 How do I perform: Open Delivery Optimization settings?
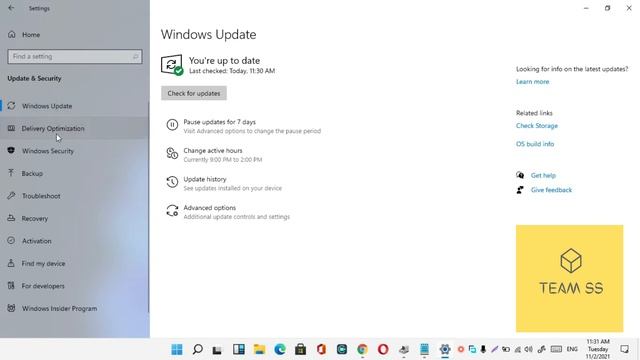75,128
